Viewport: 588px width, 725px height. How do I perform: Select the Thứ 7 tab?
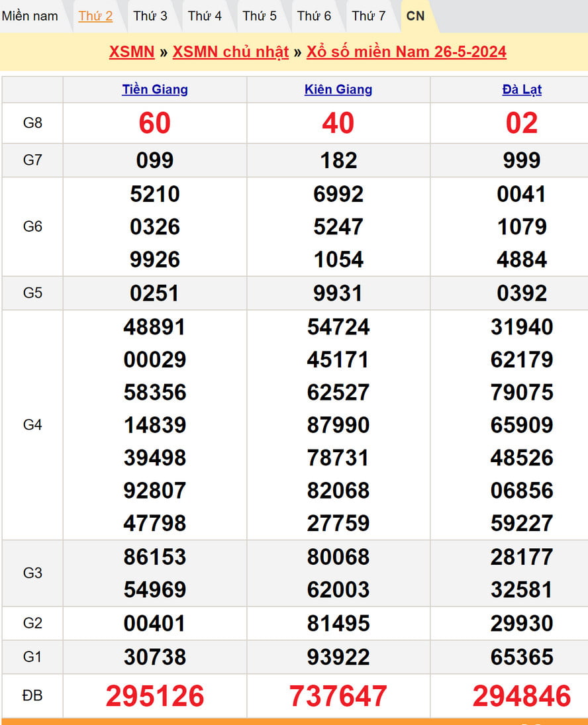pyautogui.click(x=369, y=16)
